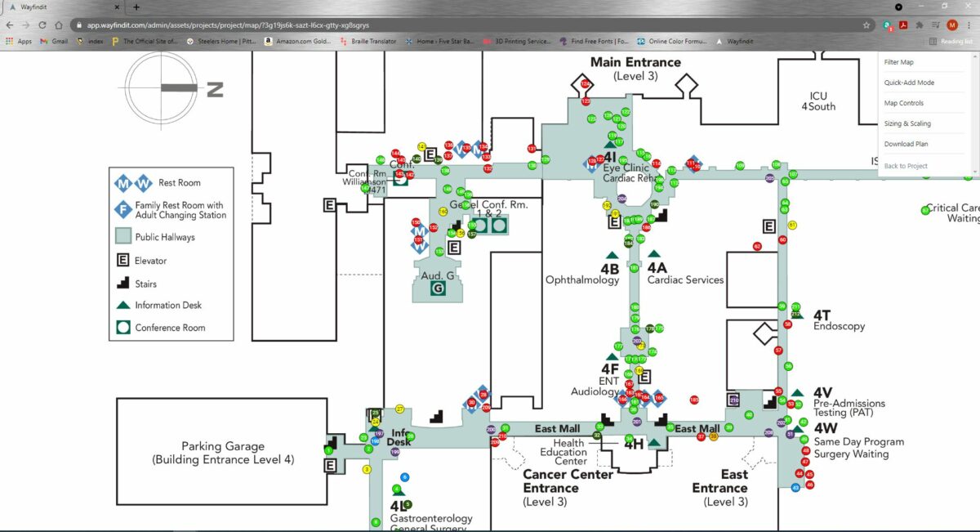Click yellow marker 61 on the right hallway
This screenshot has height=532, width=980.
(x=792, y=226)
